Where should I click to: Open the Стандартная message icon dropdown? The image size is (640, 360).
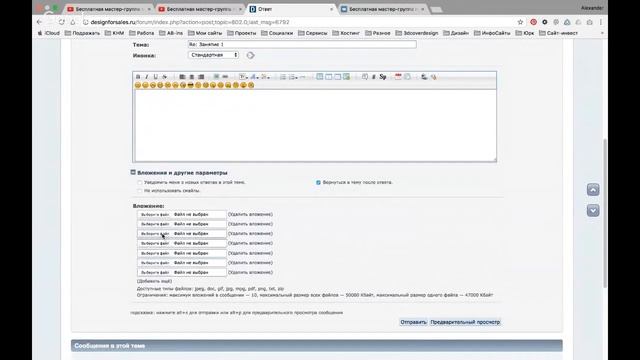[x=213, y=55]
